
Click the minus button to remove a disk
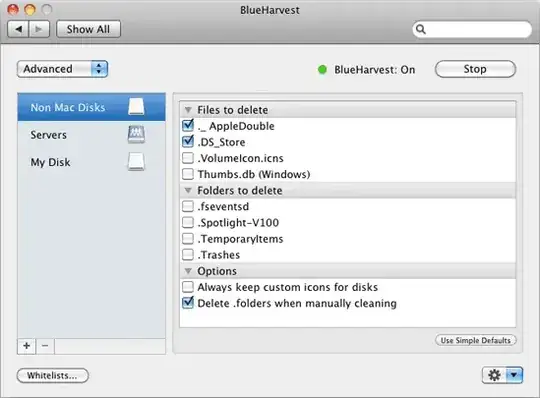tap(45, 346)
